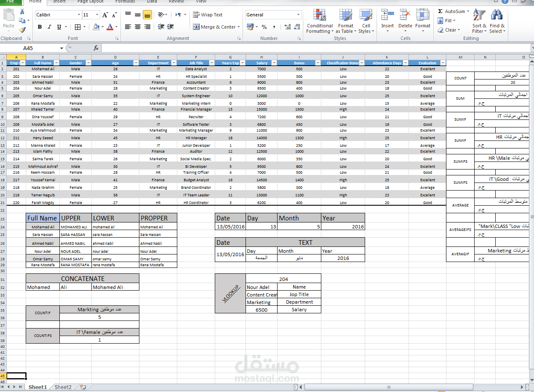Viewport: 534px width, 392px height.
Task: Open the Calibri font name dropdown
Action: (x=79, y=15)
